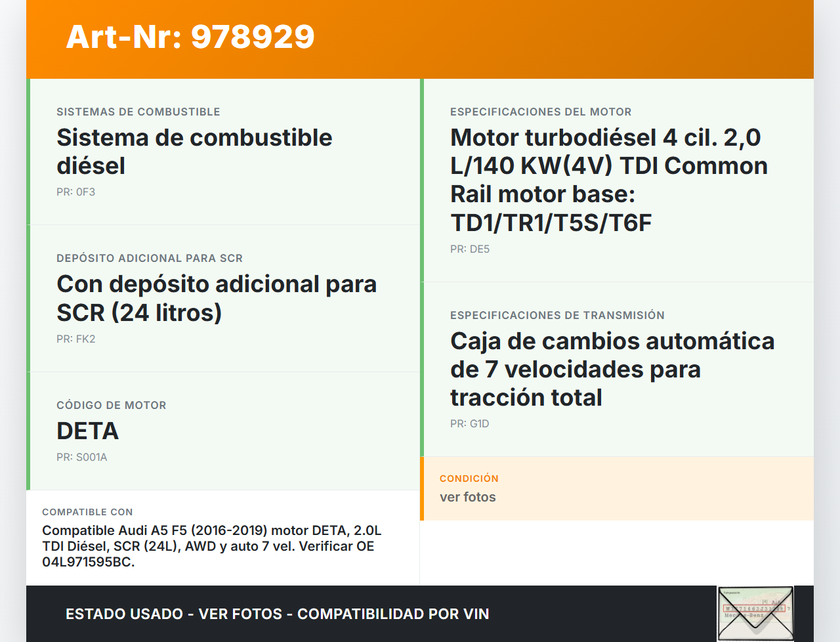Click the PR: DE5 code
The height and width of the screenshot is (642, 840).
469,249
